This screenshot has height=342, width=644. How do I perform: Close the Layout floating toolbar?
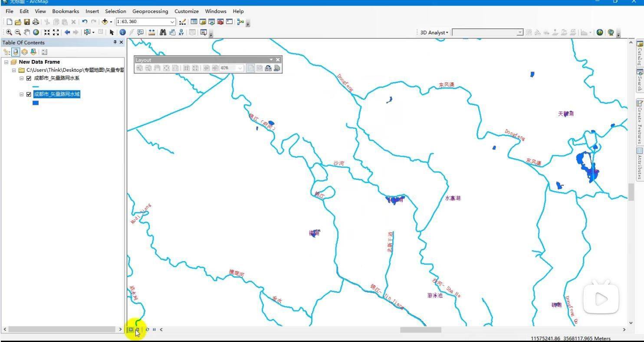pos(278,60)
